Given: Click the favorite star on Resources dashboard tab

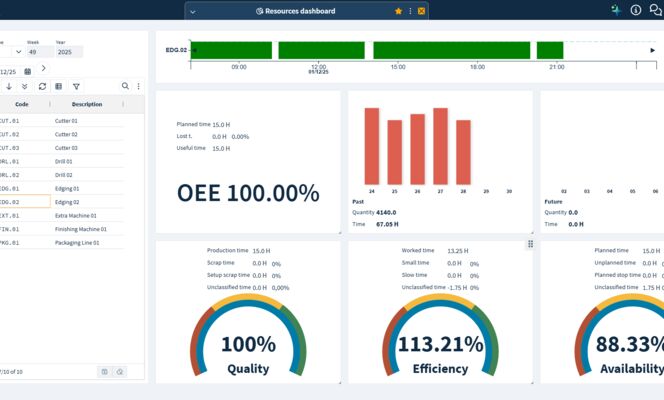Looking at the screenshot, I should point(399,11).
